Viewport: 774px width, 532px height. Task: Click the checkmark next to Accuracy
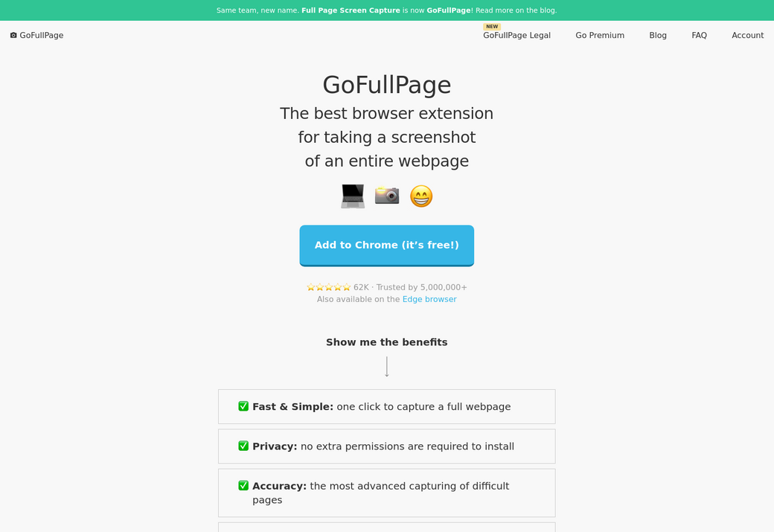pyautogui.click(x=243, y=485)
